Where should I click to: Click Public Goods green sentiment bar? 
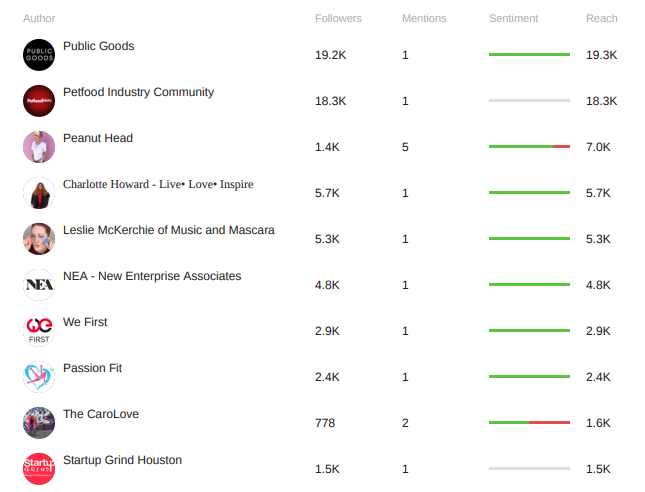[x=529, y=55]
